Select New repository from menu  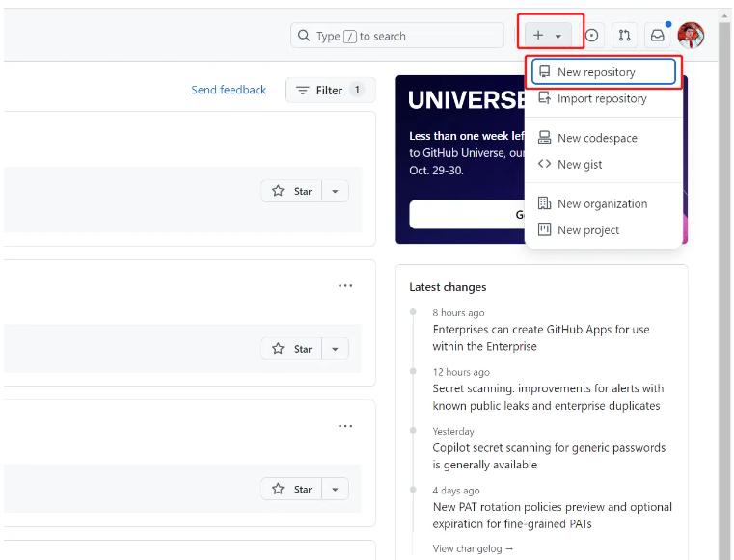point(596,72)
